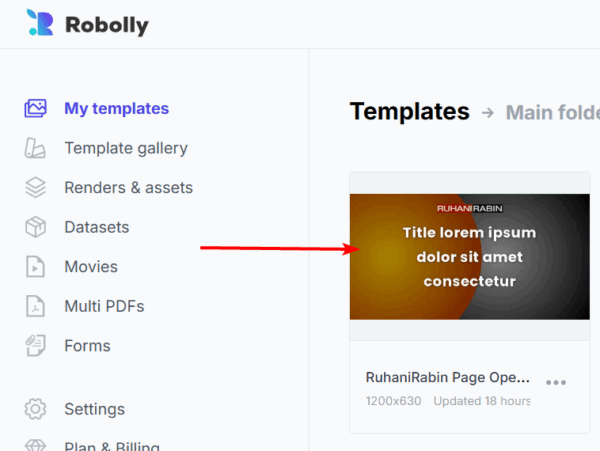Click the Multi PDFs document icon
This screenshot has height=451, width=600.
[x=36, y=306]
